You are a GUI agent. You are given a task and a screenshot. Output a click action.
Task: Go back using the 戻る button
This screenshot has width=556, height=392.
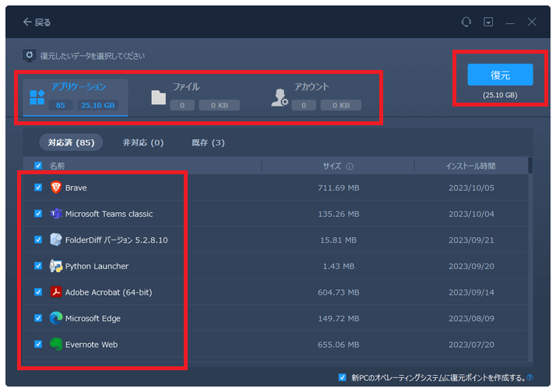tap(37, 23)
